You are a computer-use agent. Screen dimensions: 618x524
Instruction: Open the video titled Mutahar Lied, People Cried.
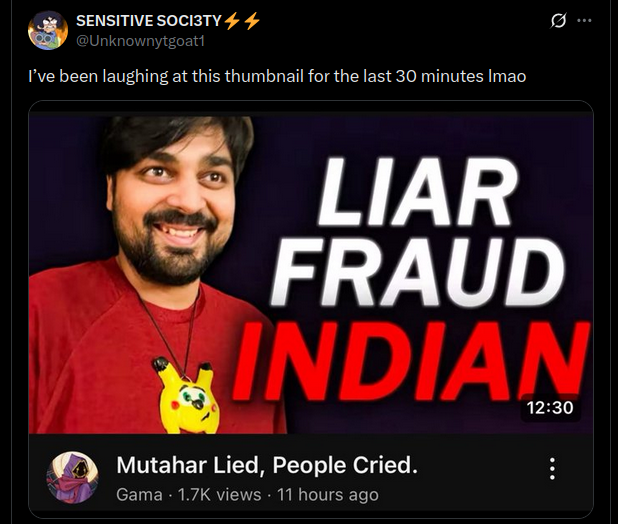(267, 465)
